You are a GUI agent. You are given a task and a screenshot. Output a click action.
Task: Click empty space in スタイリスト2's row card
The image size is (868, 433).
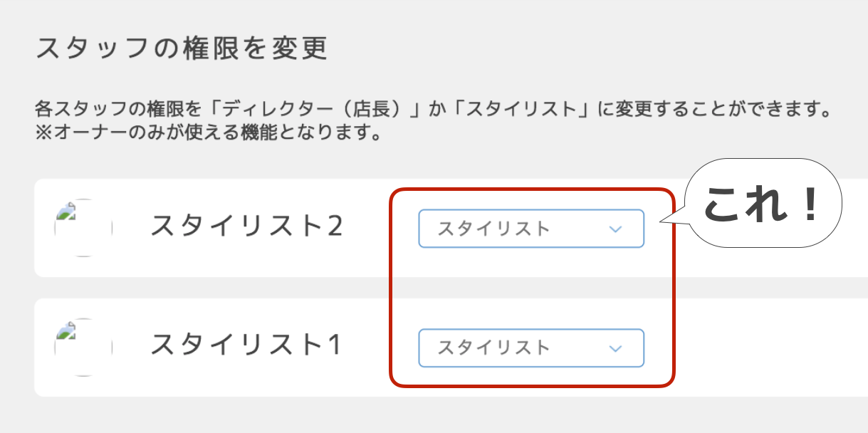pyautogui.click(x=769, y=260)
